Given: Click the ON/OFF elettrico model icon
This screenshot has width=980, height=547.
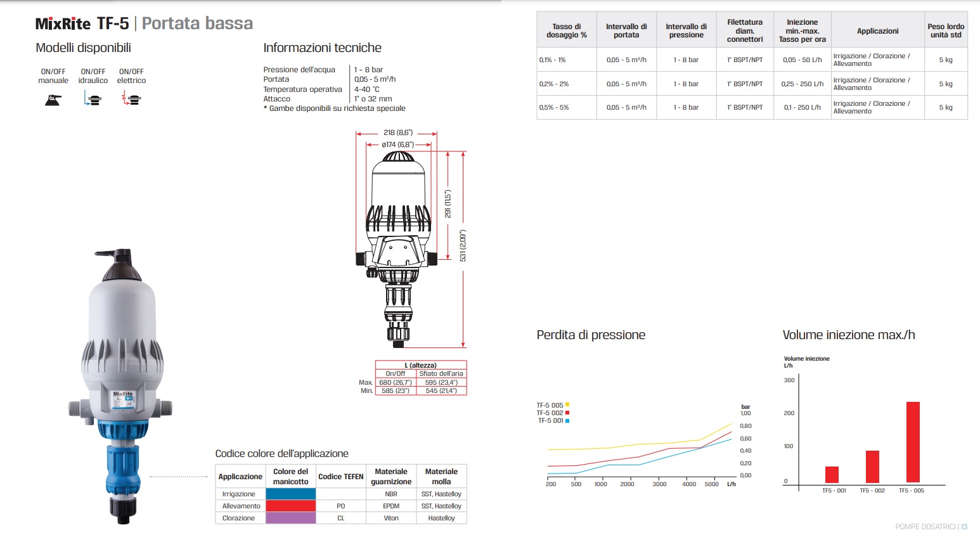Looking at the screenshot, I should coord(131,98).
